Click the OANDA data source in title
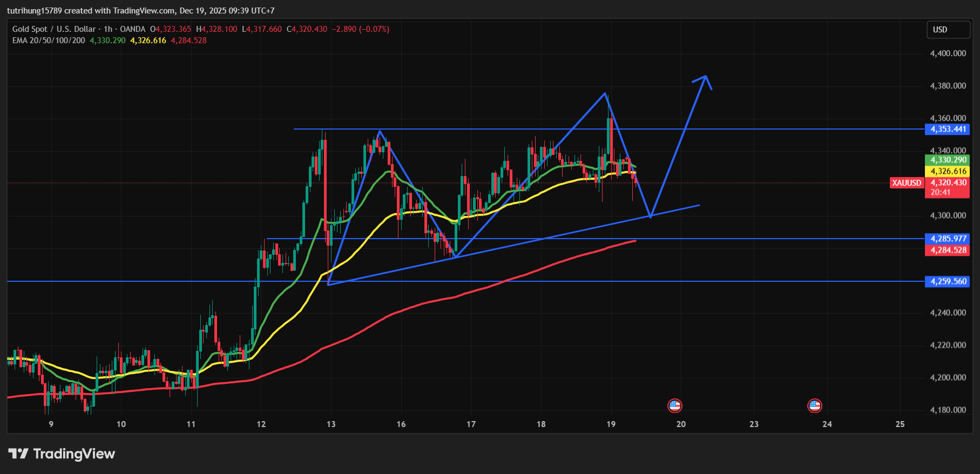 (132, 29)
